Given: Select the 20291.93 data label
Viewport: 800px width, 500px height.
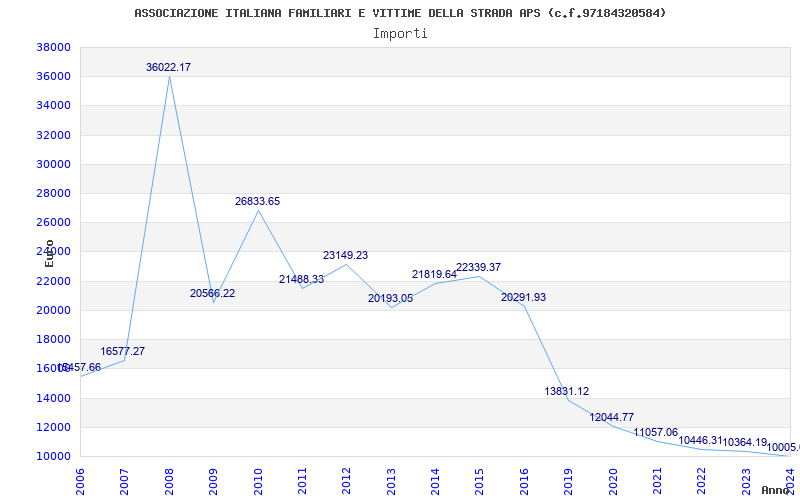Looking at the screenshot, I should (x=523, y=297).
